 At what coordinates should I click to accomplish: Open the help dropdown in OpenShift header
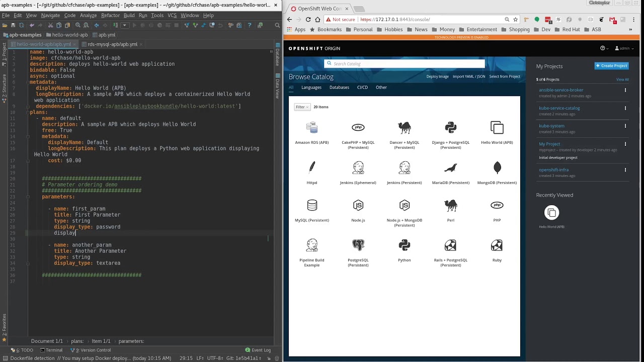click(x=604, y=48)
